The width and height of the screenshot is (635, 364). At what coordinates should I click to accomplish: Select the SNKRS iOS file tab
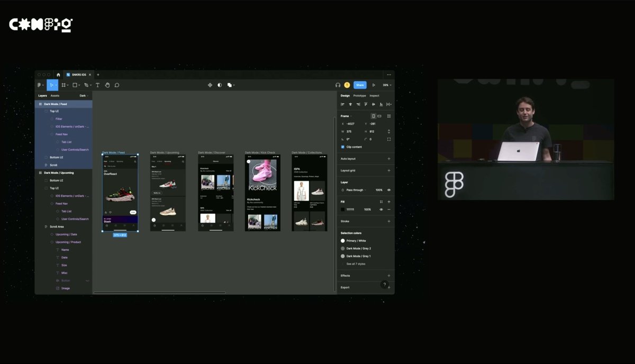tap(79, 75)
